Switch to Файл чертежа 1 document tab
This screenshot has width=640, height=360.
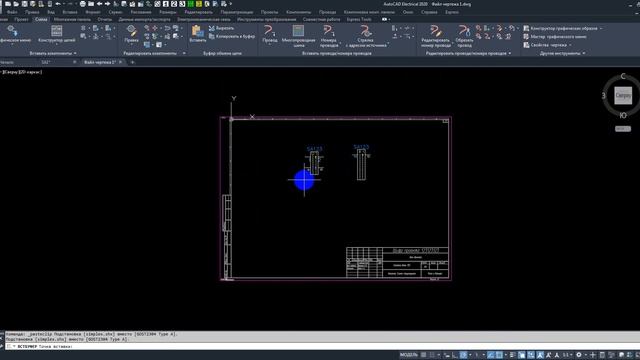(x=100, y=62)
